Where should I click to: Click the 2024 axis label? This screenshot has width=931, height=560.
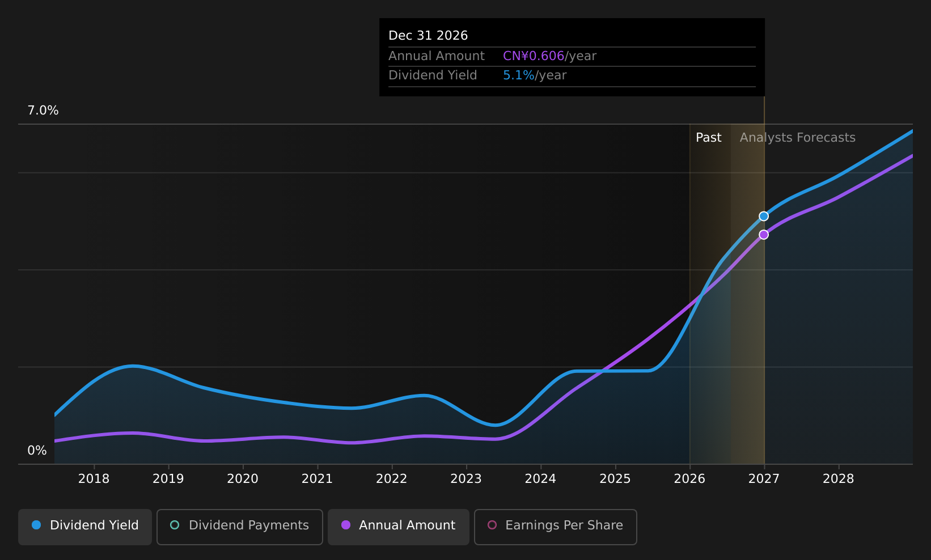pyautogui.click(x=540, y=479)
